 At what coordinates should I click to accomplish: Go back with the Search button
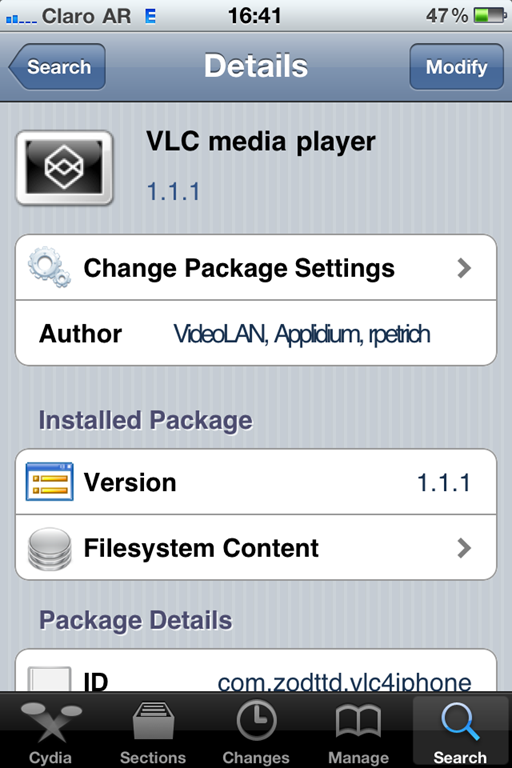tap(57, 67)
